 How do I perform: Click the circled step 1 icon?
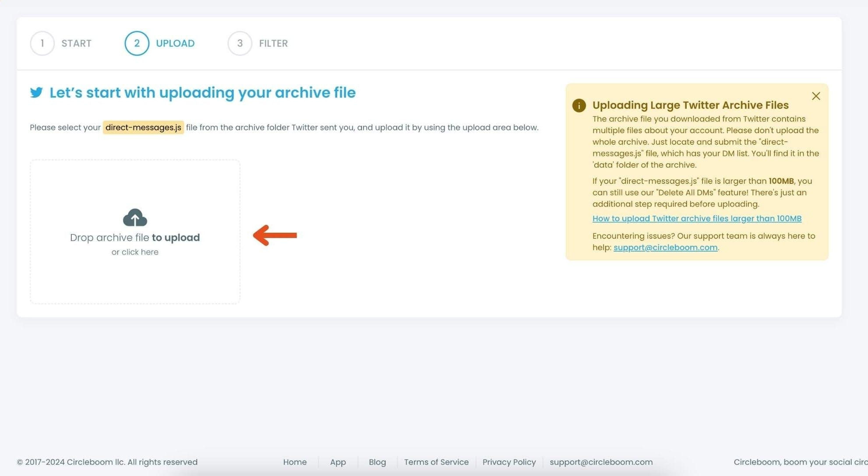point(42,43)
